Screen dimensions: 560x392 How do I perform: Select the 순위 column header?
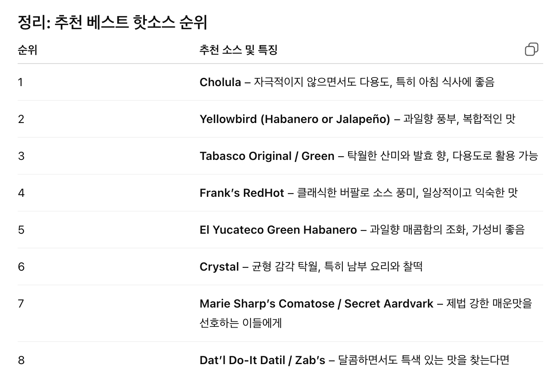[28, 50]
